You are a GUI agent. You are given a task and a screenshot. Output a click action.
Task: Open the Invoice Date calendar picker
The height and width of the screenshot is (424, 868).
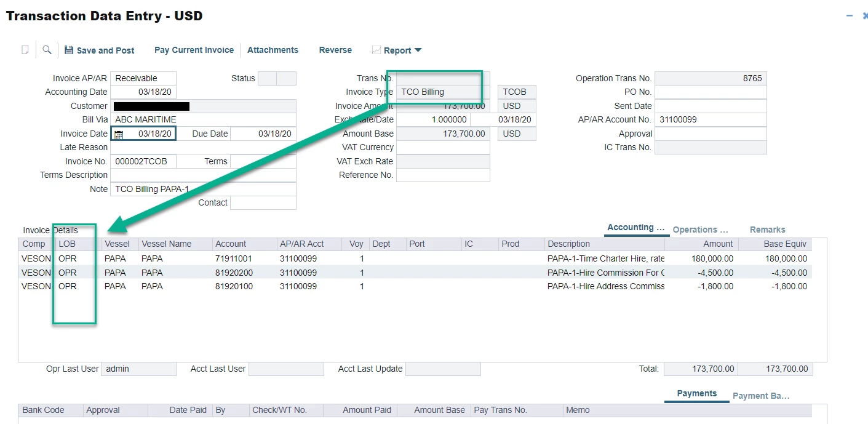click(119, 134)
